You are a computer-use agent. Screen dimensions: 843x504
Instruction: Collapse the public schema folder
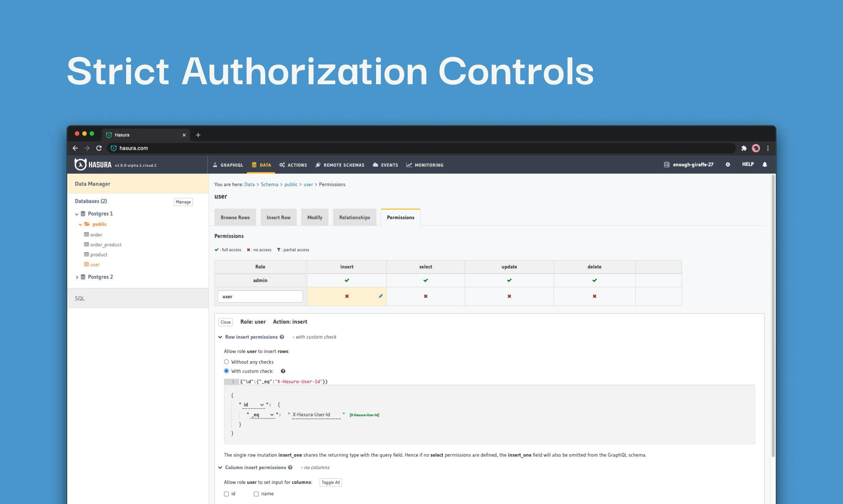coord(81,224)
